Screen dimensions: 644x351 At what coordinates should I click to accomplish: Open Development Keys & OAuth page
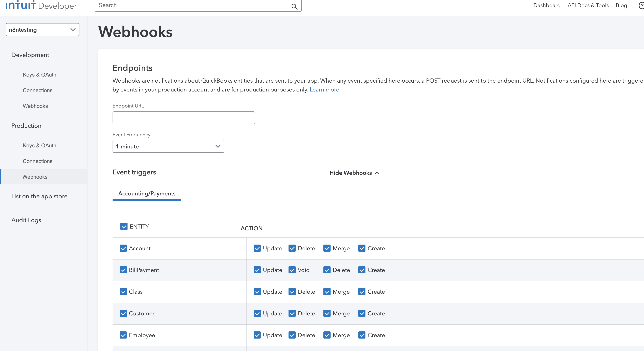39,75
